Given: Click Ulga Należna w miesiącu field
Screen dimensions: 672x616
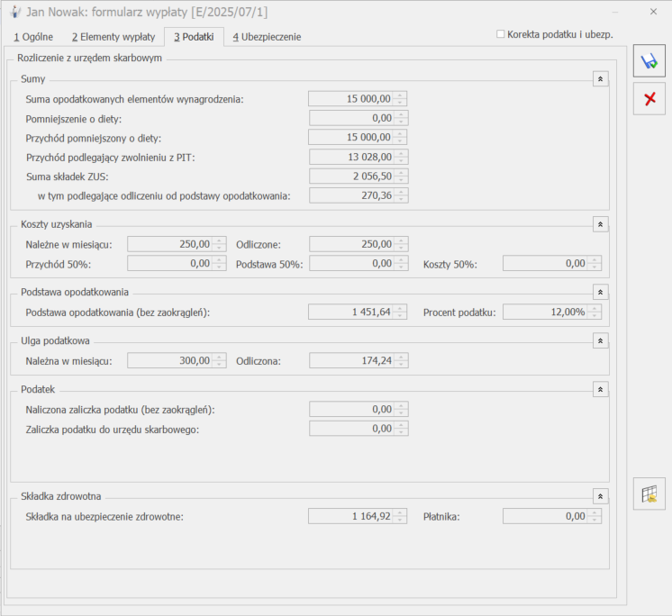Looking at the screenshot, I should coord(177,361).
